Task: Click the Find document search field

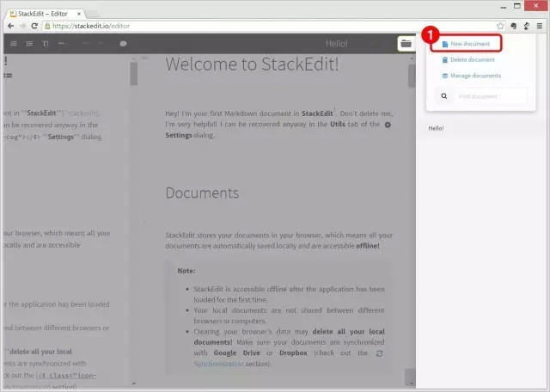Action: [490, 96]
